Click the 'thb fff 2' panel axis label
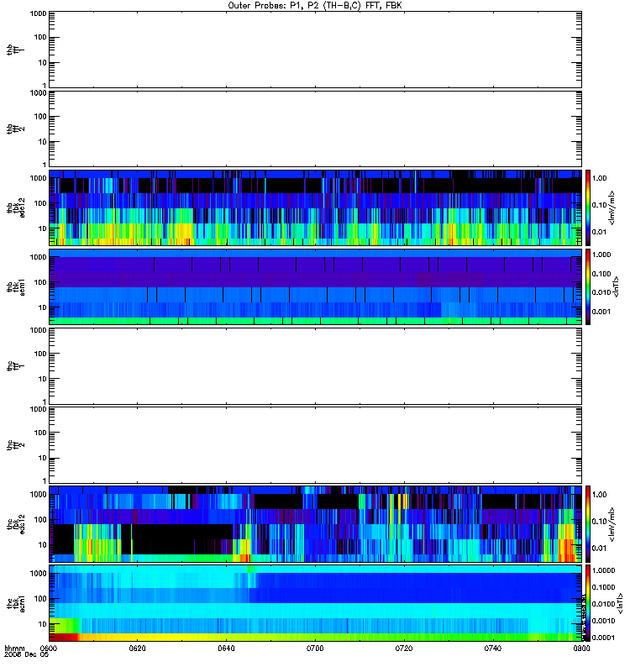The image size is (630, 672). 15,129
